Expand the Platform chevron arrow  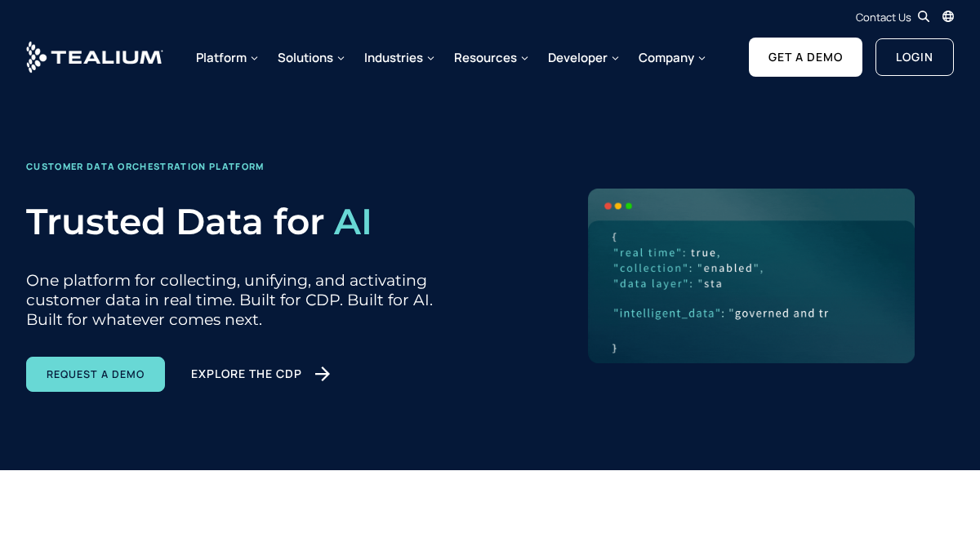254,58
